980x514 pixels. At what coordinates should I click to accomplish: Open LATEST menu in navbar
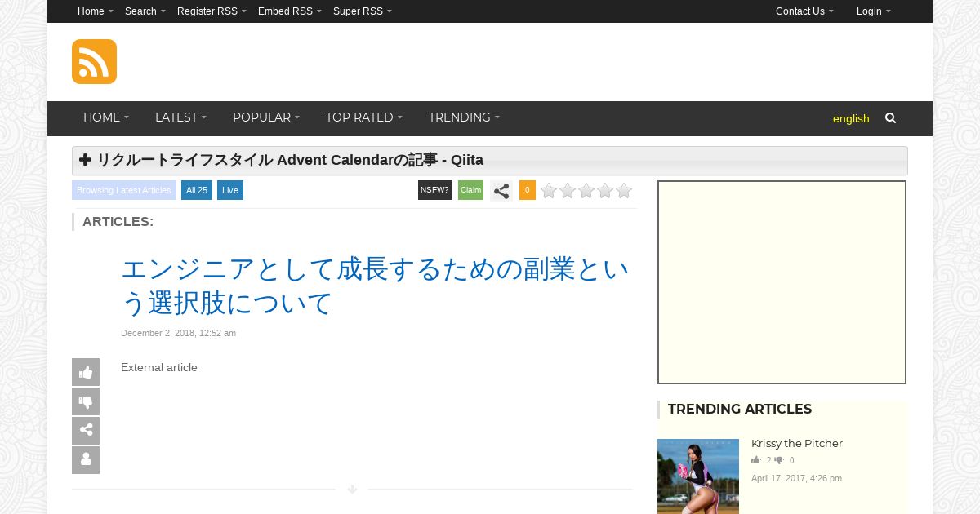point(180,117)
